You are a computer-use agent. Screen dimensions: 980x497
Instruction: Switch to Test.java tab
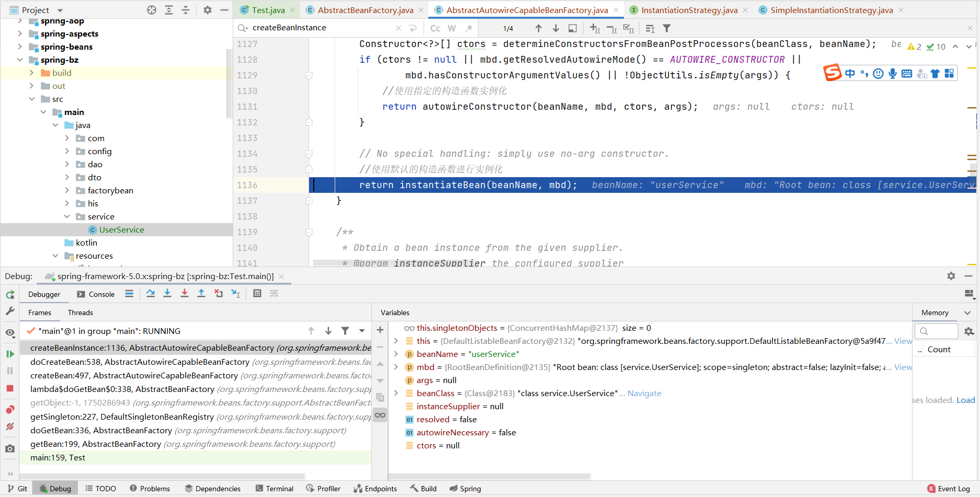pyautogui.click(x=268, y=10)
